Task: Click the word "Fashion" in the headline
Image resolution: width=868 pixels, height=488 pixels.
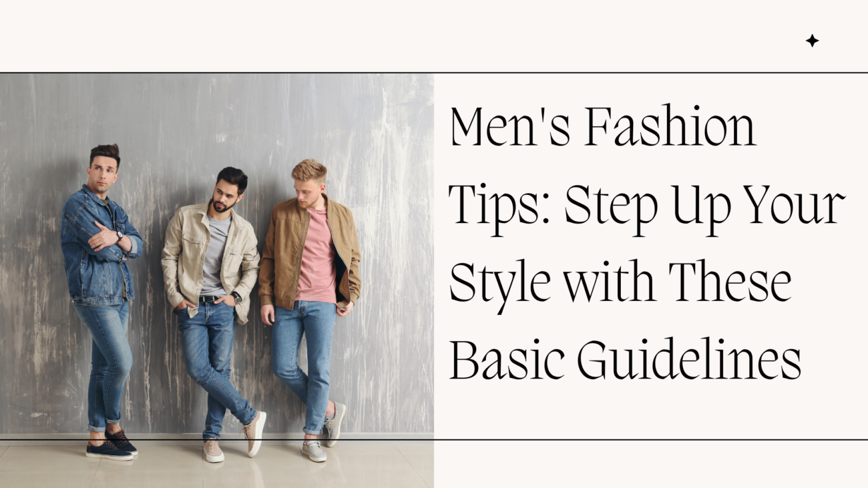Action: click(x=670, y=127)
